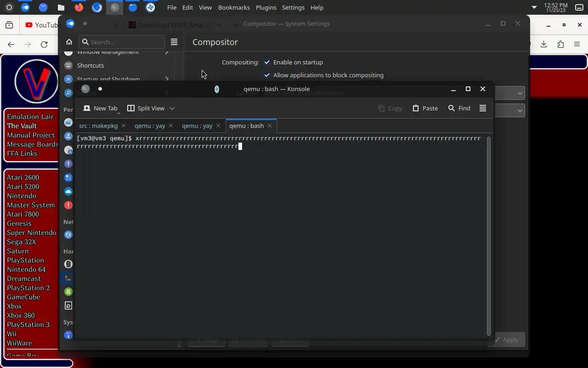This screenshot has height=368, width=588.
Task: Switch to the first qemu : yay tab
Action: (150, 126)
